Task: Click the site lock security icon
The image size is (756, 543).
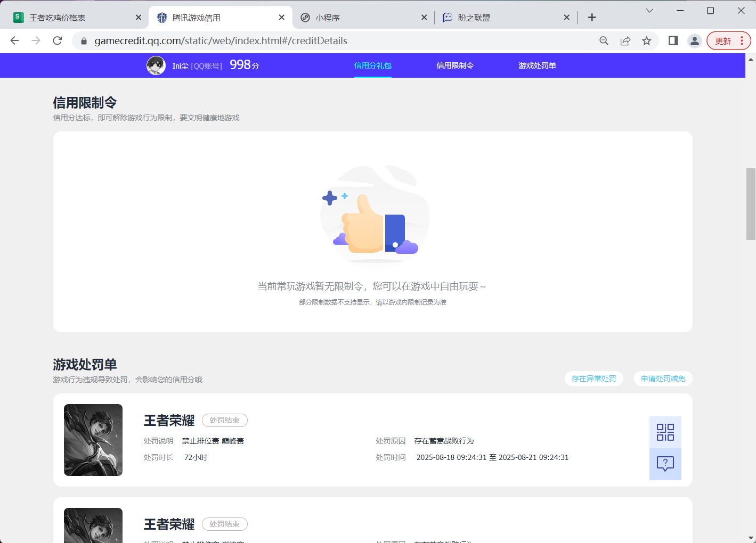Action: [x=84, y=40]
